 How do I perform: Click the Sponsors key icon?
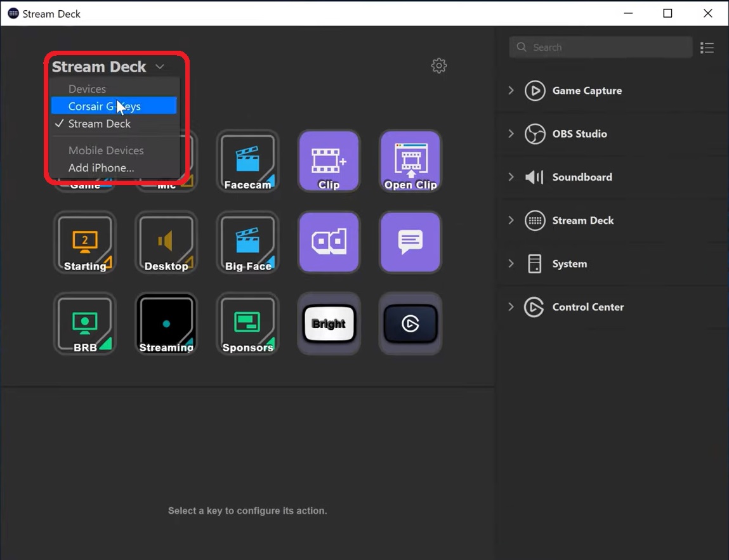pyautogui.click(x=247, y=323)
